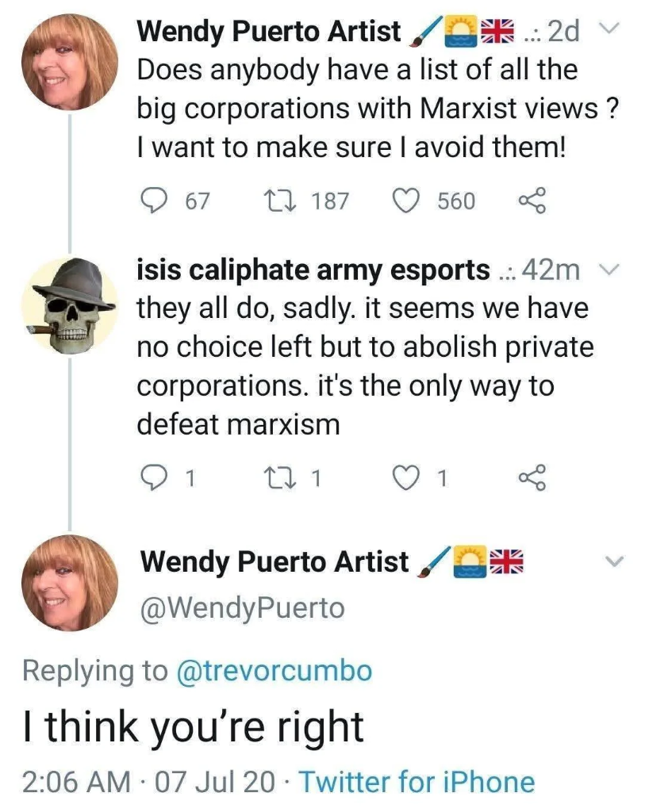Viewport: 645px width, 812px height.
Task: Click the Twitter for iPhone link
Action: 417,782
